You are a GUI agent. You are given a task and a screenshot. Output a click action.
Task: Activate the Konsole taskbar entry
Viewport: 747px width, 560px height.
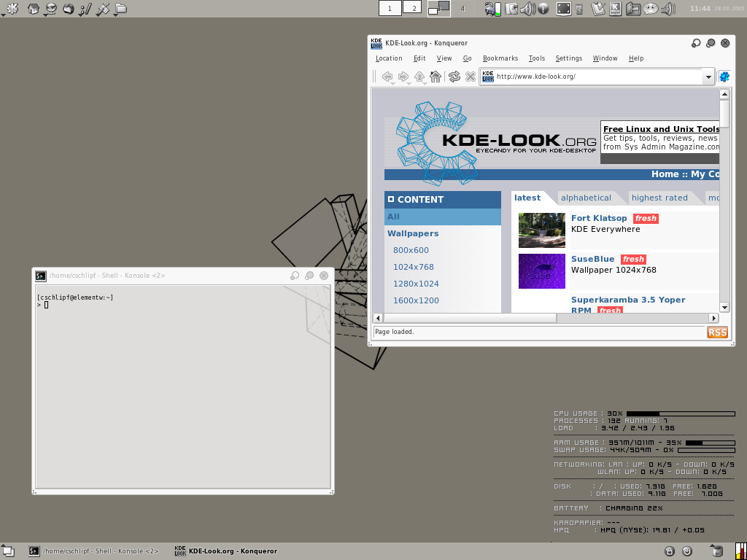[x=93, y=551]
